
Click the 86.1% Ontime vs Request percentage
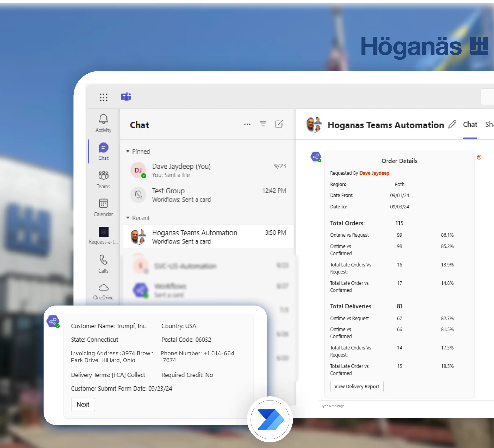447,235
